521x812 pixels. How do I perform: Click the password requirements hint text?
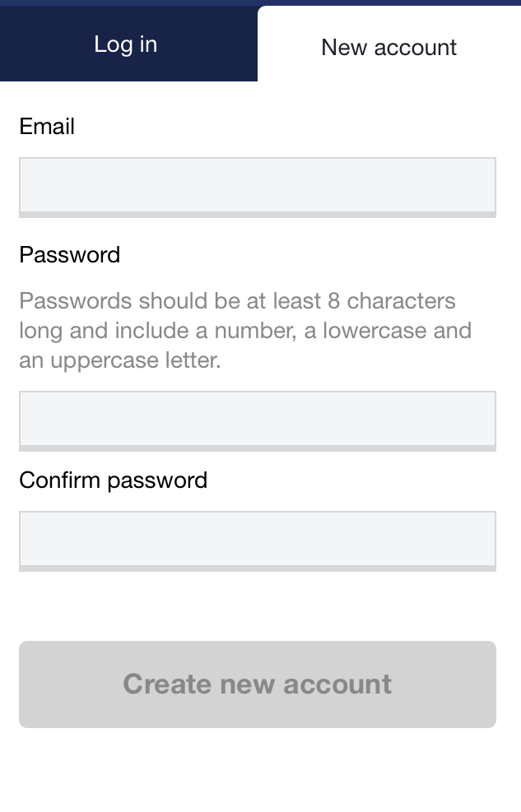coord(245,331)
